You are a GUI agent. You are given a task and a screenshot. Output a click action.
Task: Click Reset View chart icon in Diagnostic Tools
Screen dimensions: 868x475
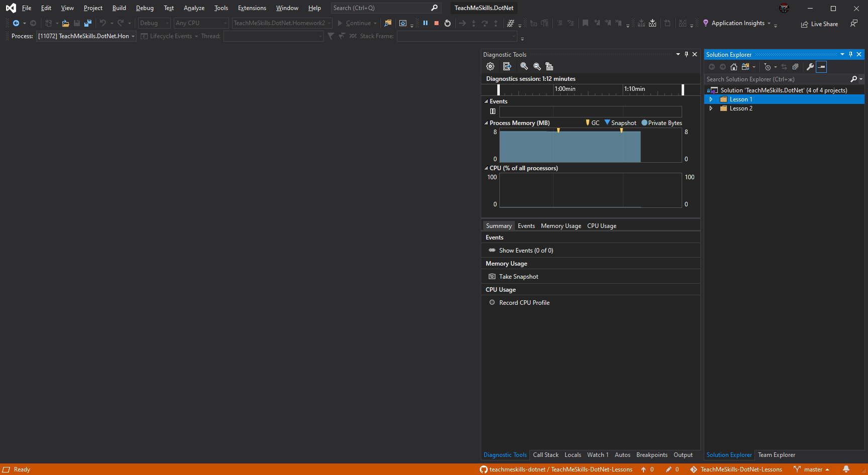[549, 66]
